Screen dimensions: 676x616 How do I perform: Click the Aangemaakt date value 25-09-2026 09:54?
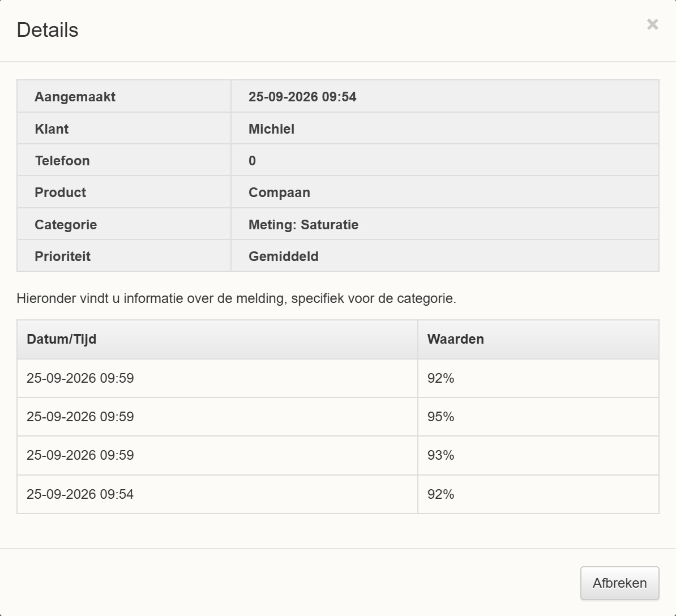[302, 97]
